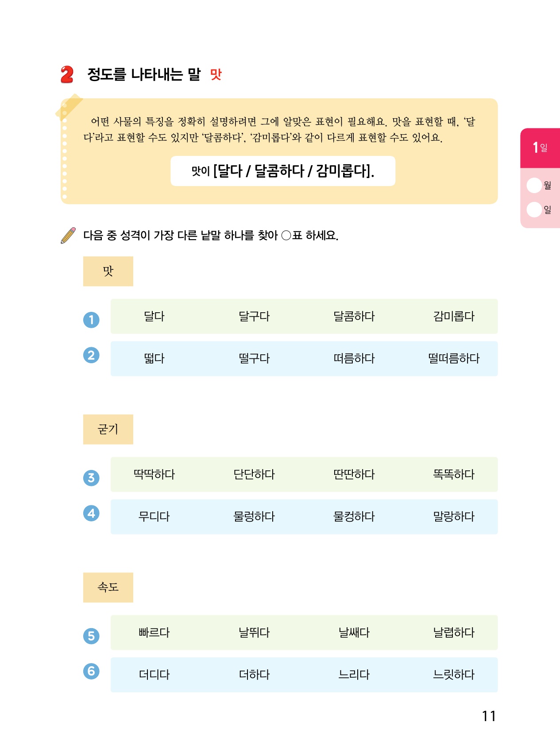Click the 굳기 category label

click(108, 429)
